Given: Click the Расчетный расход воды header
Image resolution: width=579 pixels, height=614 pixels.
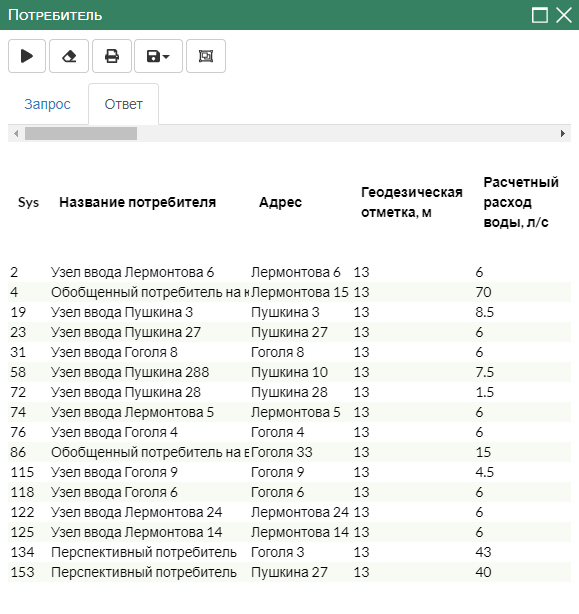Looking at the screenshot, I should point(521,202).
